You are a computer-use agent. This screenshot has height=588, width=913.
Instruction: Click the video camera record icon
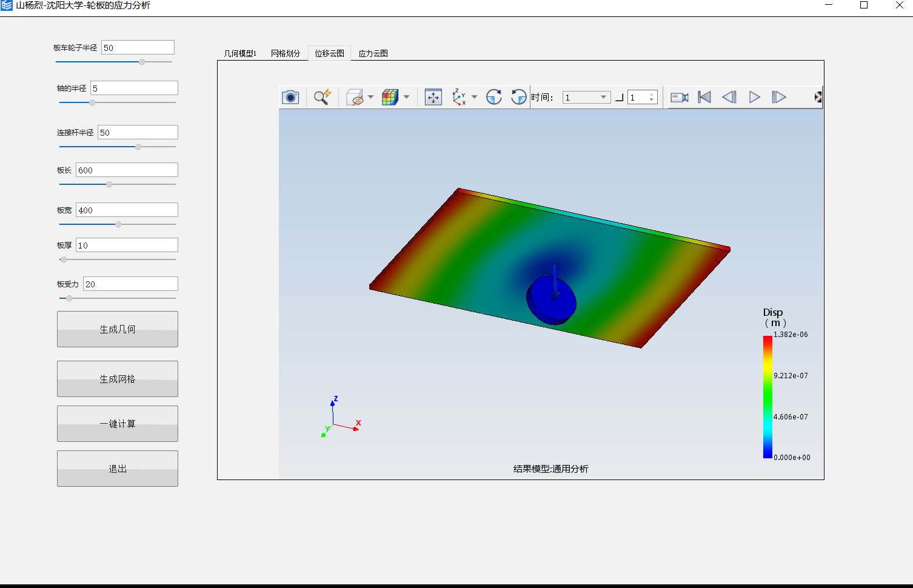(679, 97)
